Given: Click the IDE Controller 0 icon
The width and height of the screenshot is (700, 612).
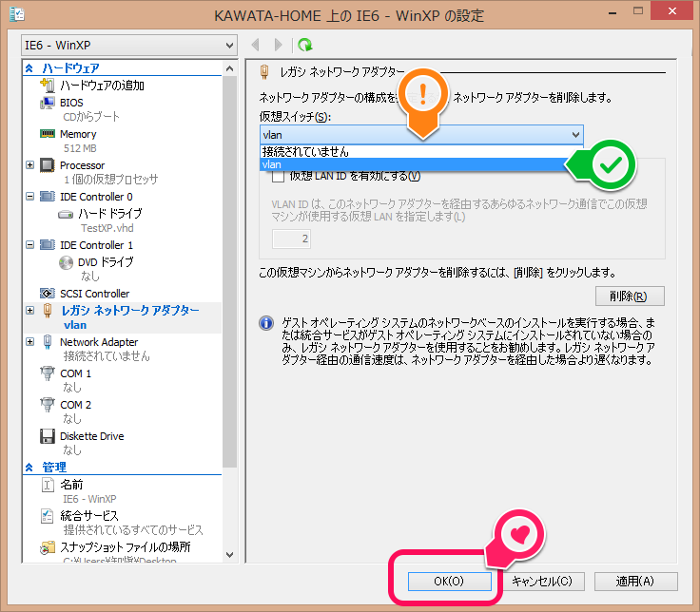Looking at the screenshot, I should point(48,197).
